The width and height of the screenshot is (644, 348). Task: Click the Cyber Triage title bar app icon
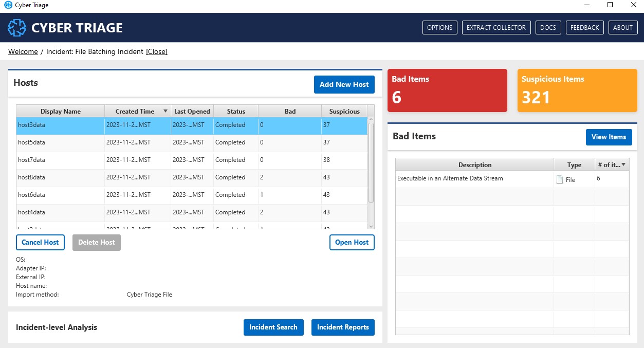pyautogui.click(x=8, y=5)
